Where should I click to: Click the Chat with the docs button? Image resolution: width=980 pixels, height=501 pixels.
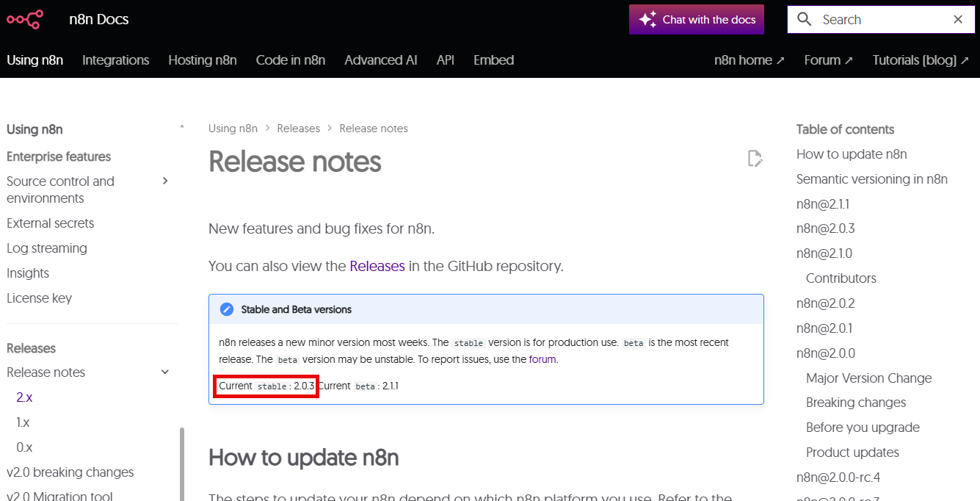pos(696,20)
